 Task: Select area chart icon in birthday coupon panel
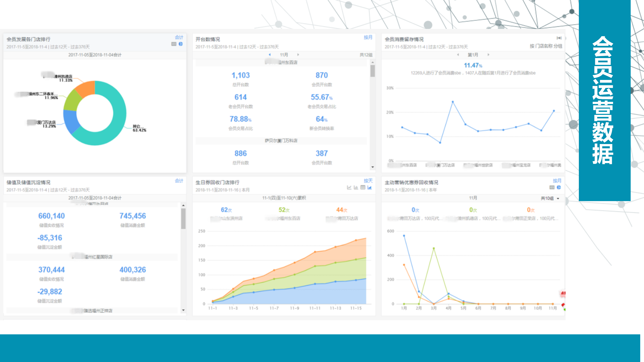370,188
